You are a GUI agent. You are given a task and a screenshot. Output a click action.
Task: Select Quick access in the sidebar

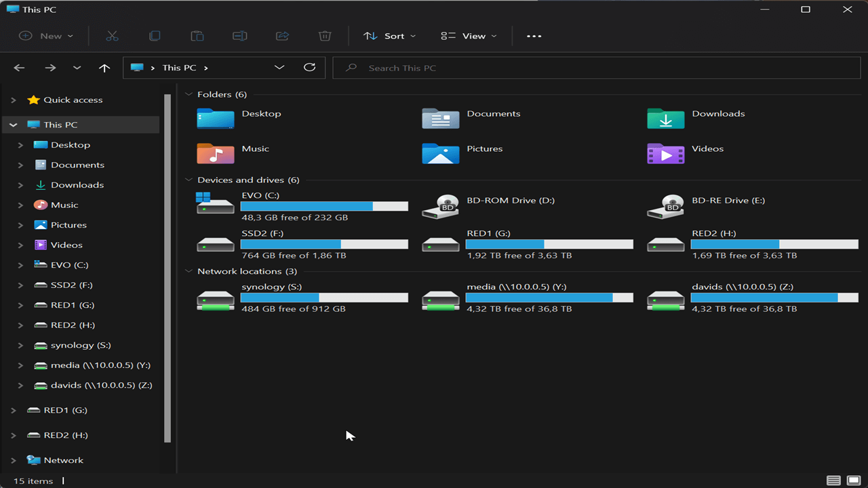[x=70, y=99]
